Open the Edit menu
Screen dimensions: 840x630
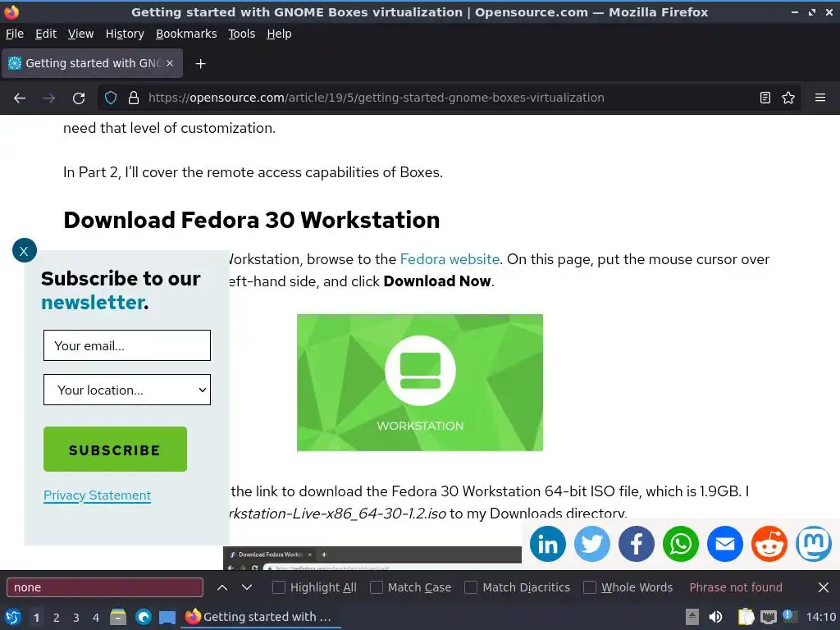pyautogui.click(x=46, y=34)
